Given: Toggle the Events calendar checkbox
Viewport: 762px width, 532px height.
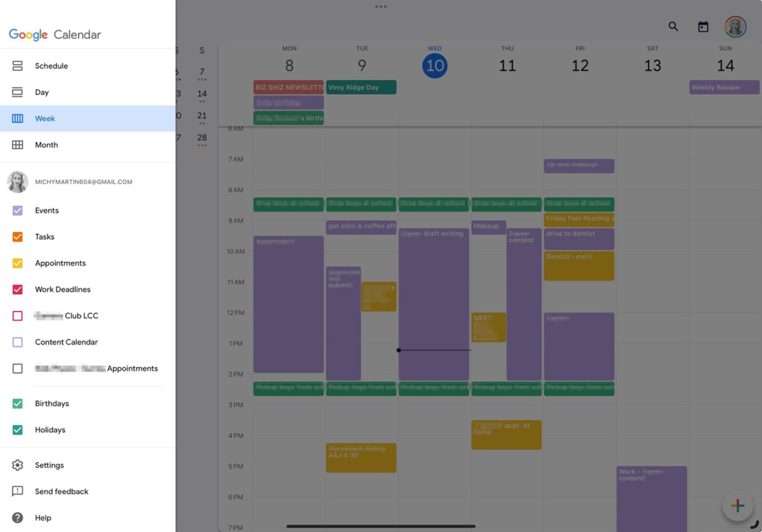Looking at the screenshot, I should (17, 211).
